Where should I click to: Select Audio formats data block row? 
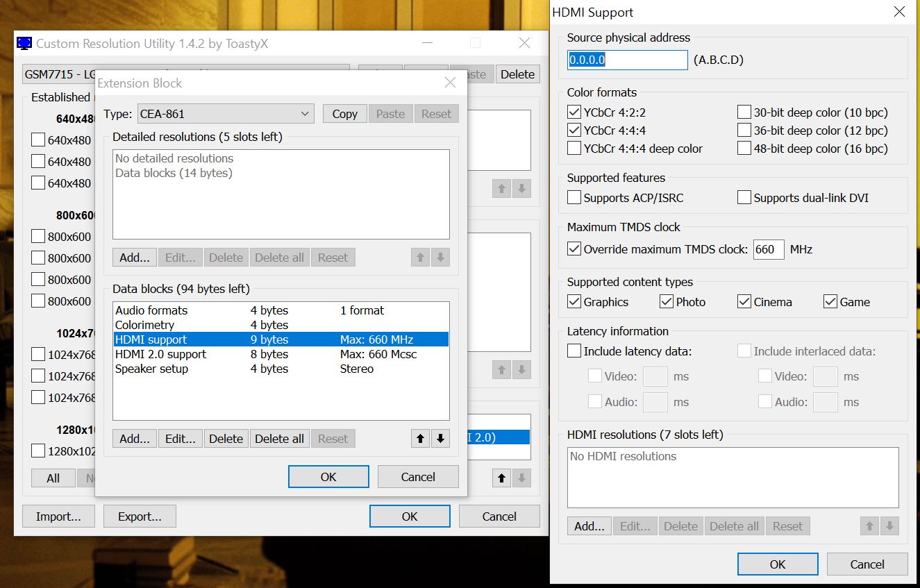coord(151,310)
